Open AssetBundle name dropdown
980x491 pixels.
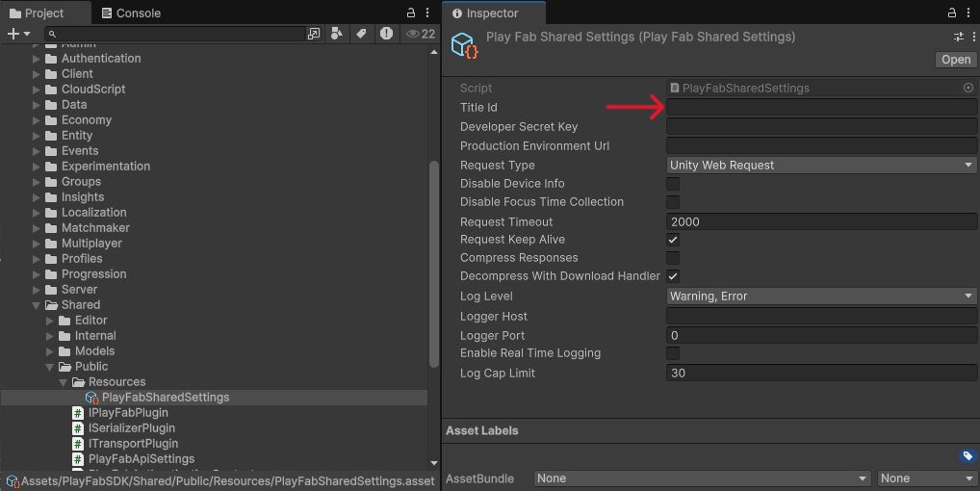tap(703, 478)
